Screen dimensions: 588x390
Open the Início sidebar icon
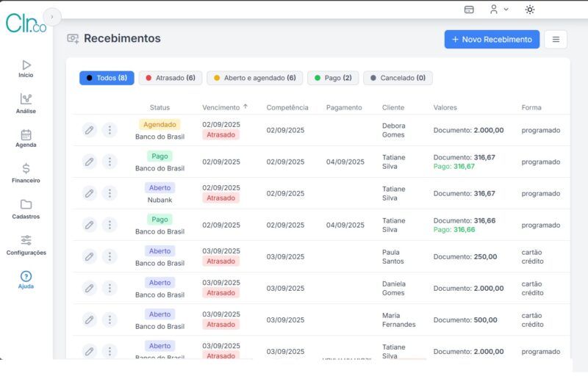[26, 65]
